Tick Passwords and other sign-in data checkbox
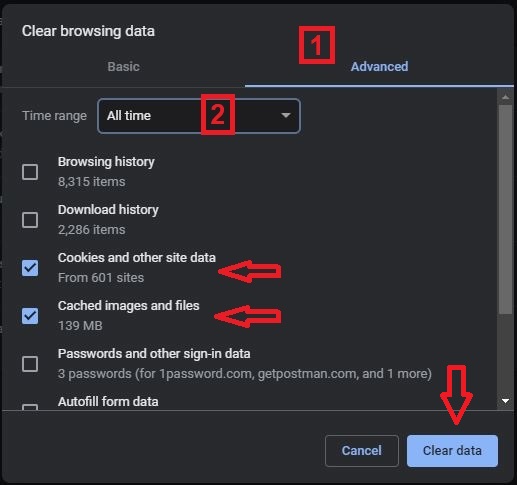The height and width of the screenshot is (485, 517). pos(30,364)
